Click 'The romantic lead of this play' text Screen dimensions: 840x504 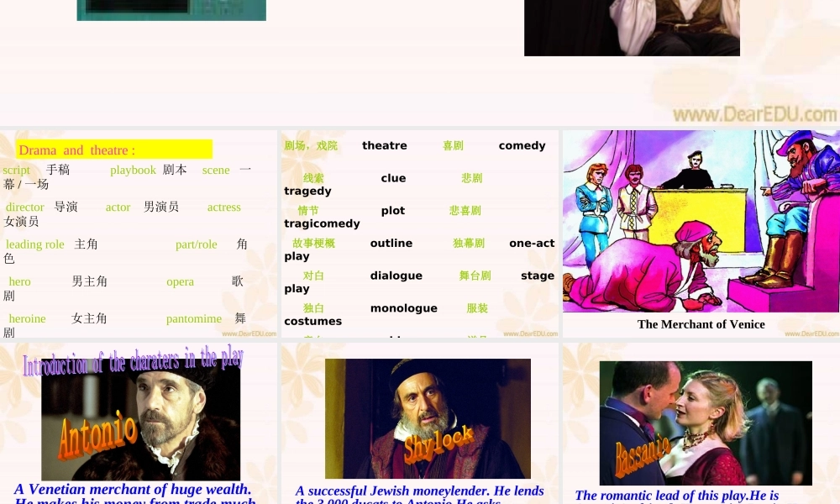676,496
